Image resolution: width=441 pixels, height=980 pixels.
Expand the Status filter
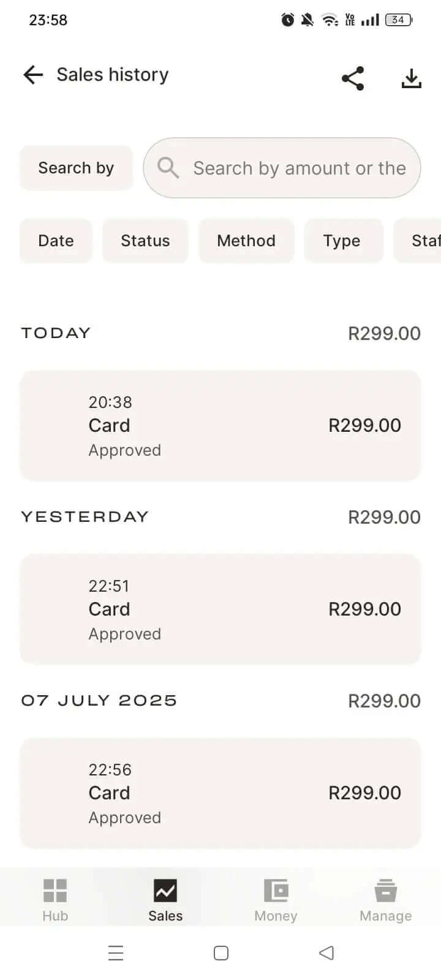[145, 241]
